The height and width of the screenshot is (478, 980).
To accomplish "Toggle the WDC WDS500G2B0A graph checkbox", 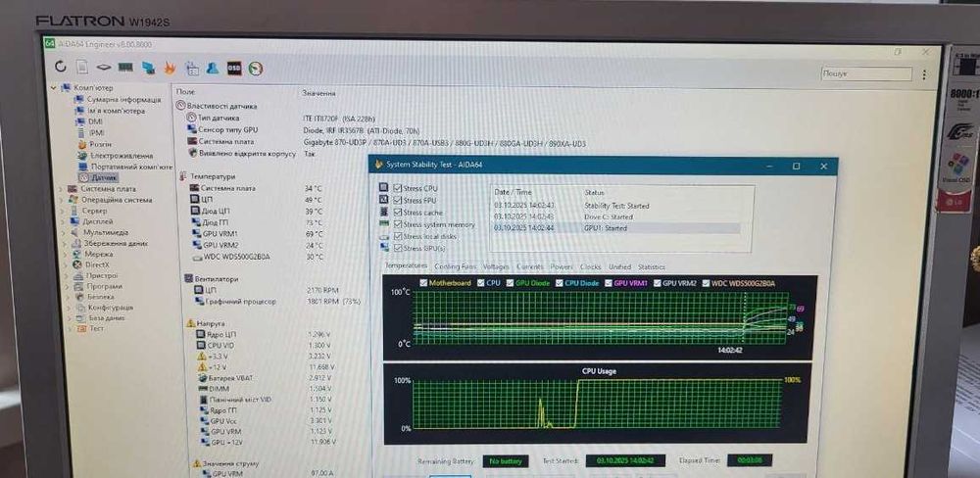I will point(706,283).
